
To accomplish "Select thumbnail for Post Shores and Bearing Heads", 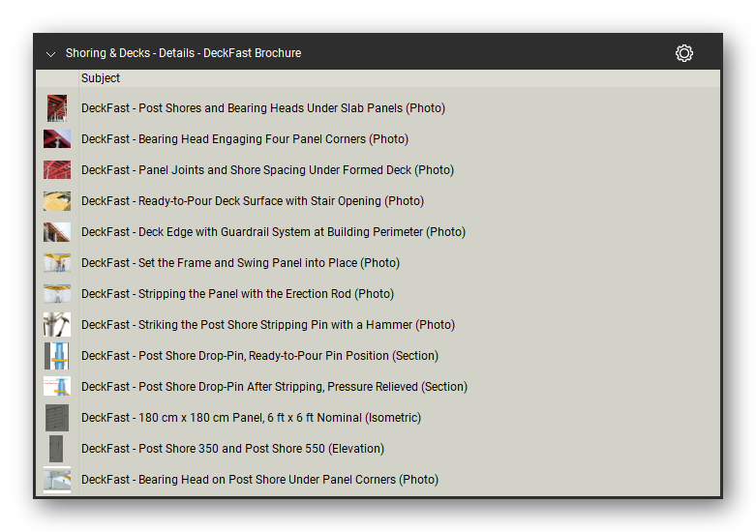I will tap(57, 108).
